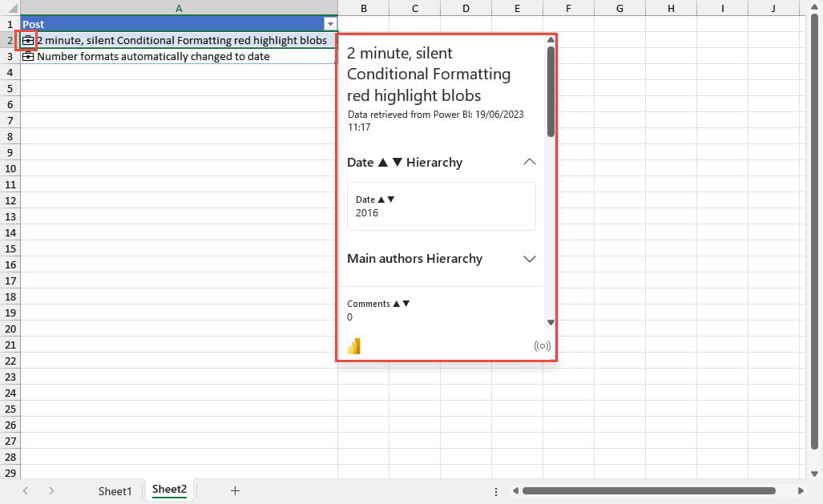Select the Sheet2 tab
The width and height of the screenshot is (823, 504).
pos(169,490)
